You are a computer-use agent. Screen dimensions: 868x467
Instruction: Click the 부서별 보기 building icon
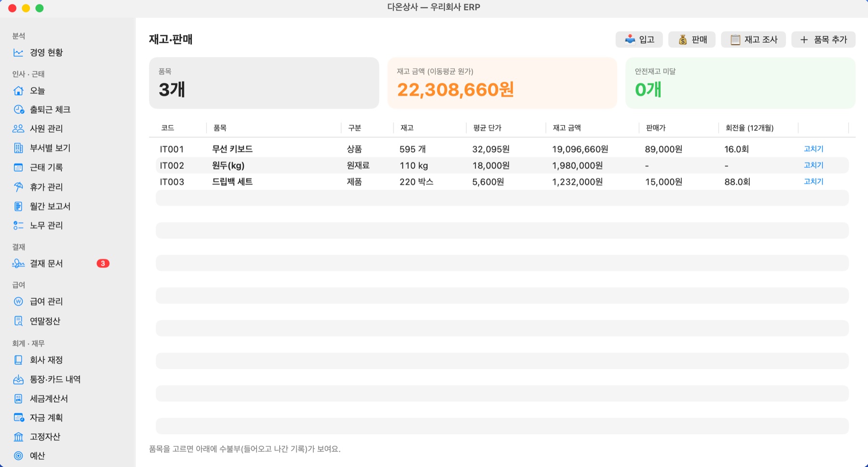tap(18, 148)
